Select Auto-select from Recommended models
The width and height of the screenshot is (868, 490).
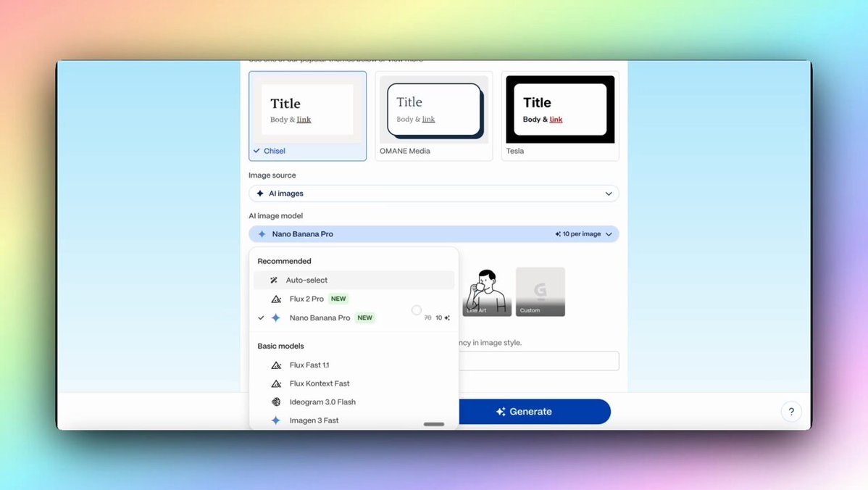pyautogui.click(x=306, y=281)
